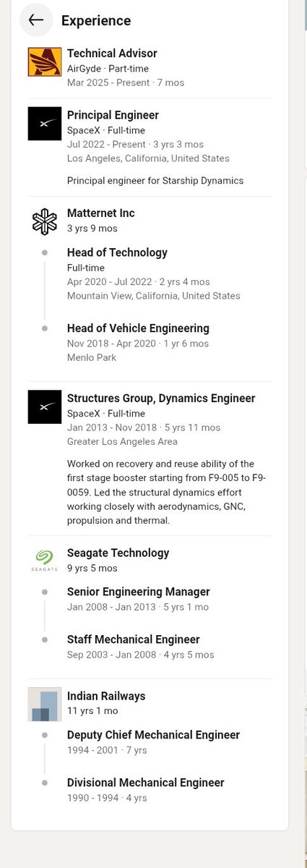
Task: Click the Experience page heading
Action: [x=96, y=21]
